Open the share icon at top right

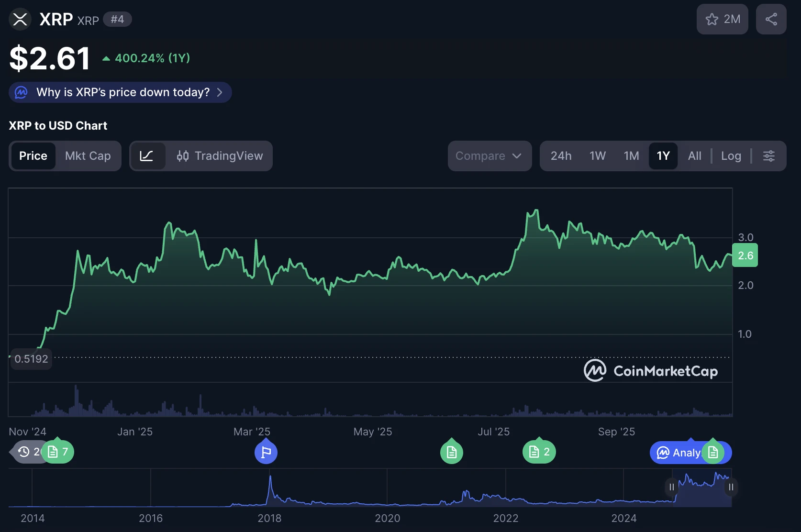[771, 19]
